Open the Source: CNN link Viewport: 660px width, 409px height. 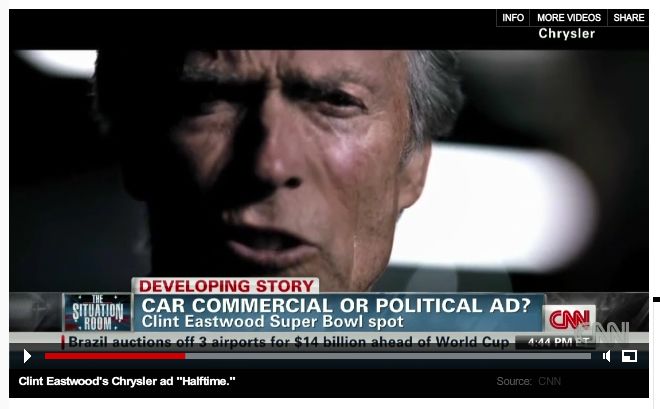pos(529,381)
